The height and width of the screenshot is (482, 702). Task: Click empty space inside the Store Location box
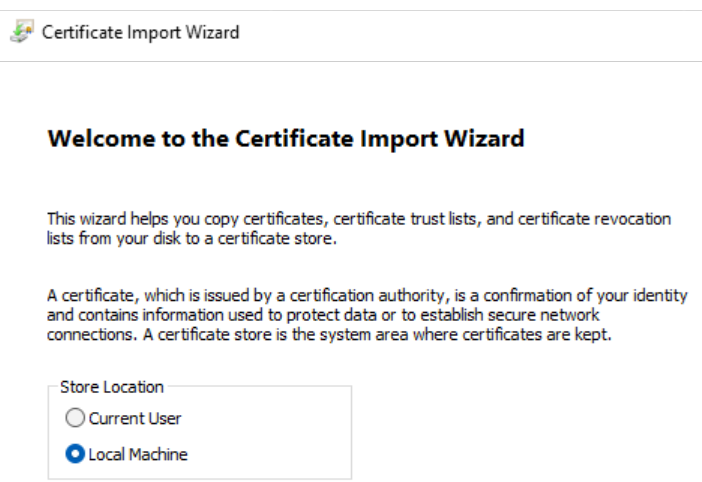coord(280,435)
